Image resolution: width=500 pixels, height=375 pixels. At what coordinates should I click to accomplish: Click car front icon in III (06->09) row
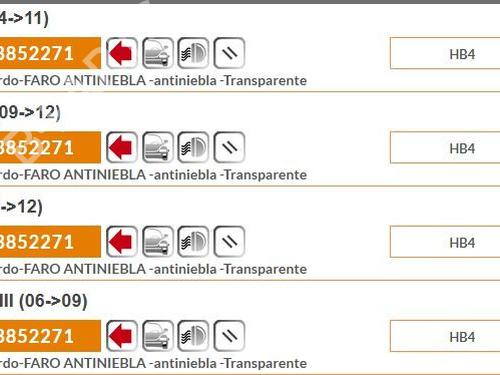point(158,336)
